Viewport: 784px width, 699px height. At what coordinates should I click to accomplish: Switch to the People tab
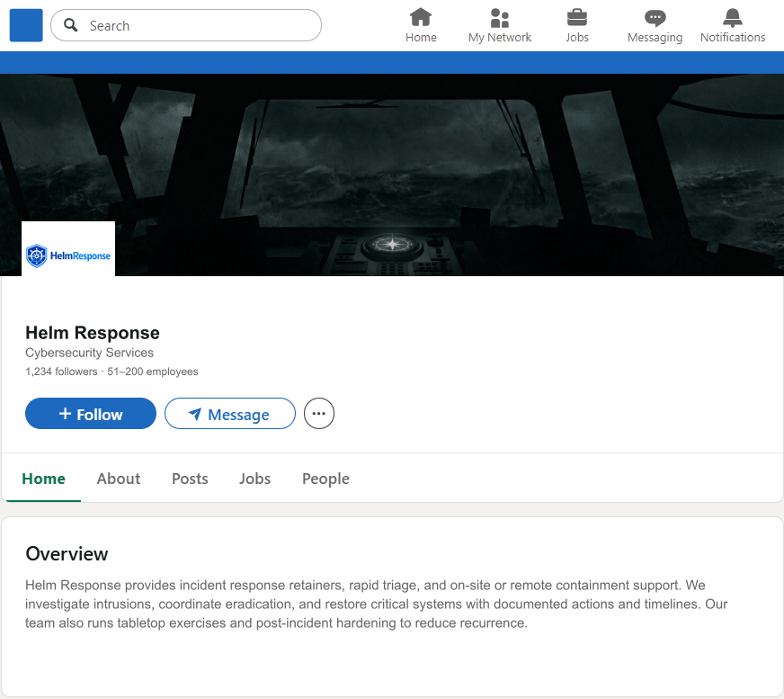tap(325, 479)
